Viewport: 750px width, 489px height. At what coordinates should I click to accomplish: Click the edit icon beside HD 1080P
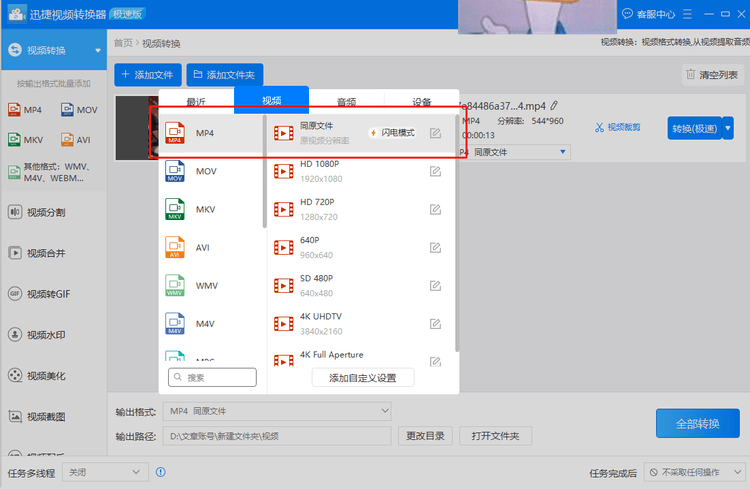click(x=435, y=171)
